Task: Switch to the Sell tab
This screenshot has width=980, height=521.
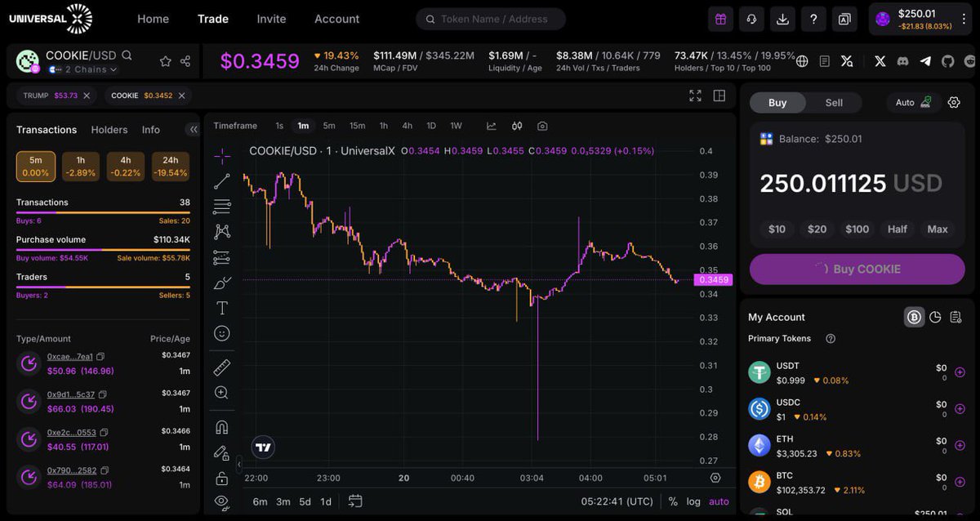Action: (834, 103)
